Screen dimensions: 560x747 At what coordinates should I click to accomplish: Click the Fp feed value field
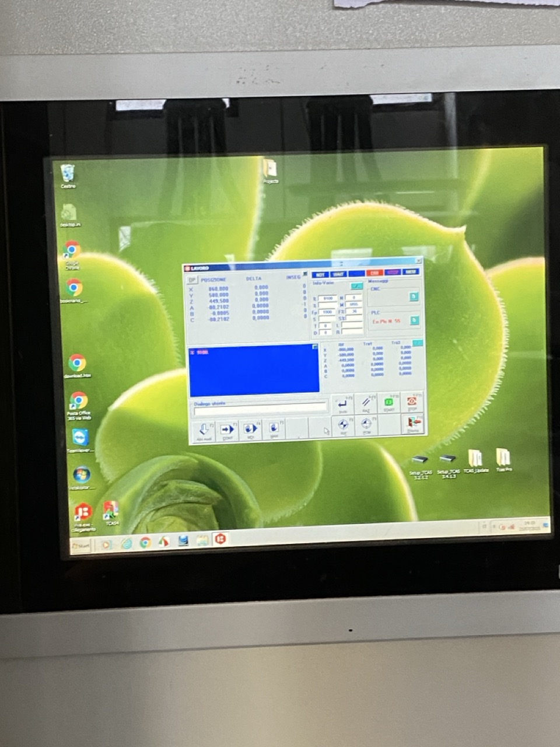(327, 312)
